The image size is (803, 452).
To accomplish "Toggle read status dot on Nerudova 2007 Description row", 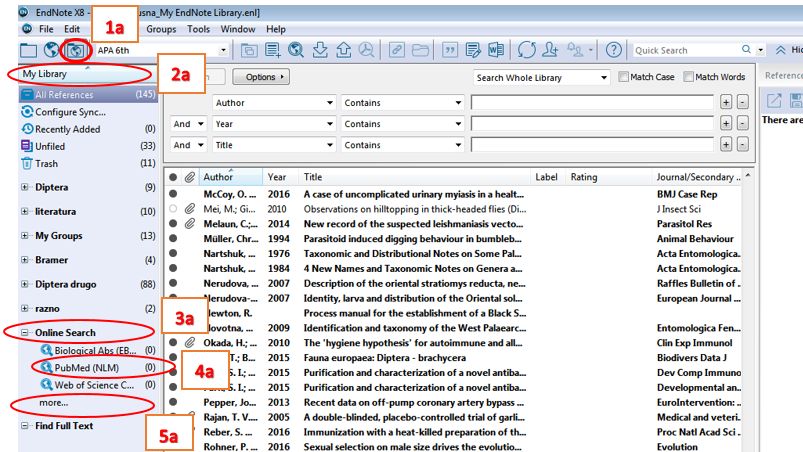I will (x=173, y=283).
